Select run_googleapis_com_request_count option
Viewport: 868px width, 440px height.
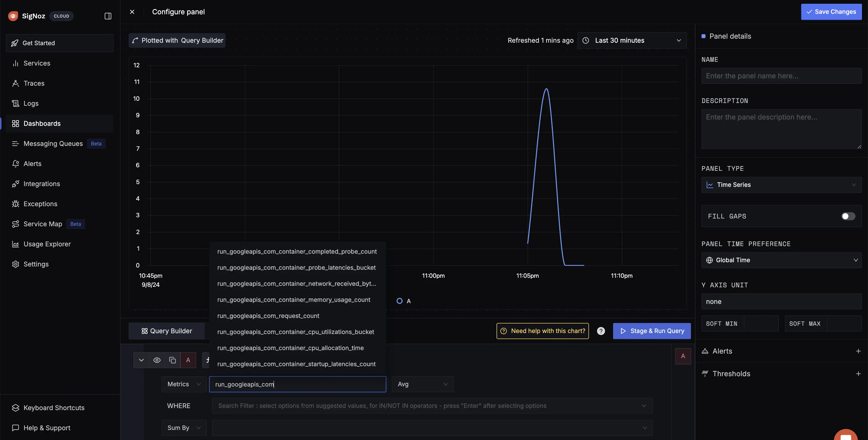(x=298, y=316)
